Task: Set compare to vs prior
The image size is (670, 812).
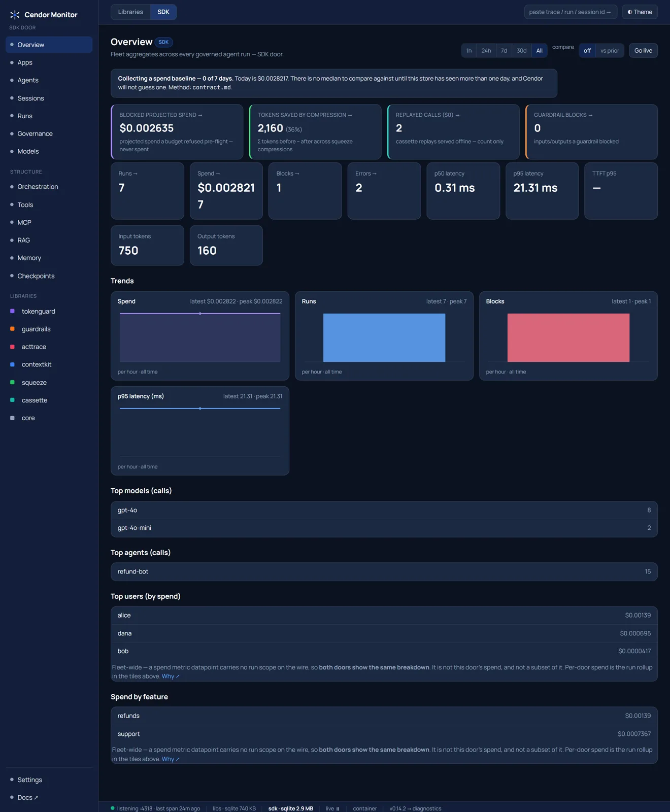Action: pyautogui.click(x=610, y=51)
